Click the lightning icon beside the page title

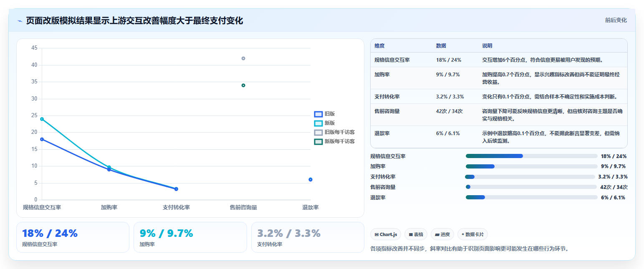click(20, 21)
